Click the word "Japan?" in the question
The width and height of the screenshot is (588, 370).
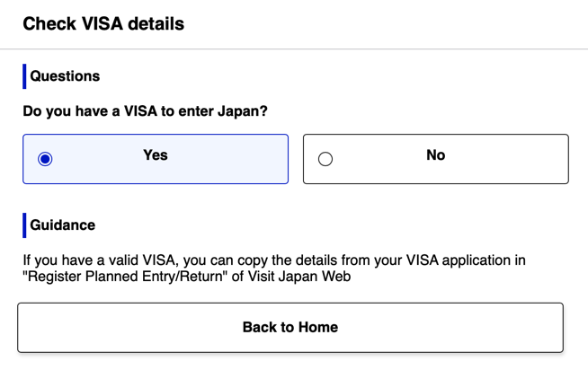coord(242,111)
